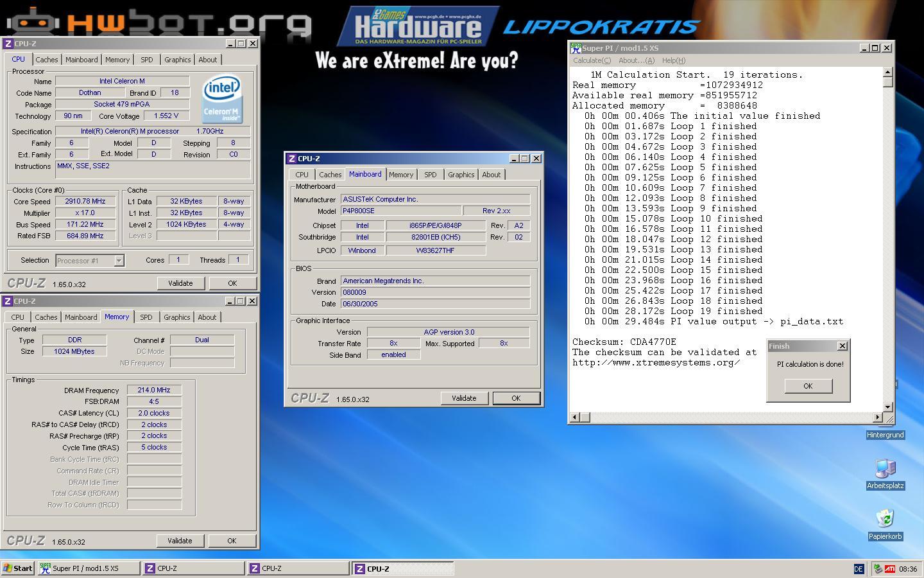Select the first CPU-Z taskbar button
Screen dimensions: 924x578
point(193,568)
